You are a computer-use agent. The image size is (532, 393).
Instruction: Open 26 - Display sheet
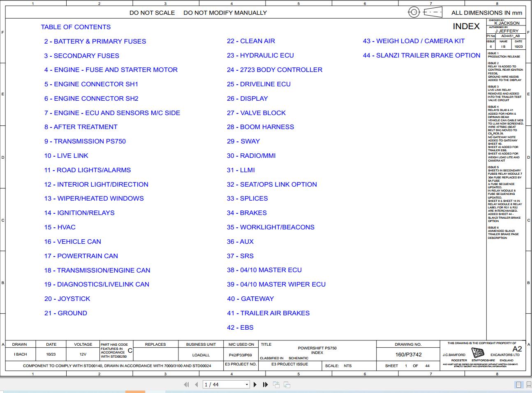coord(247,99)
